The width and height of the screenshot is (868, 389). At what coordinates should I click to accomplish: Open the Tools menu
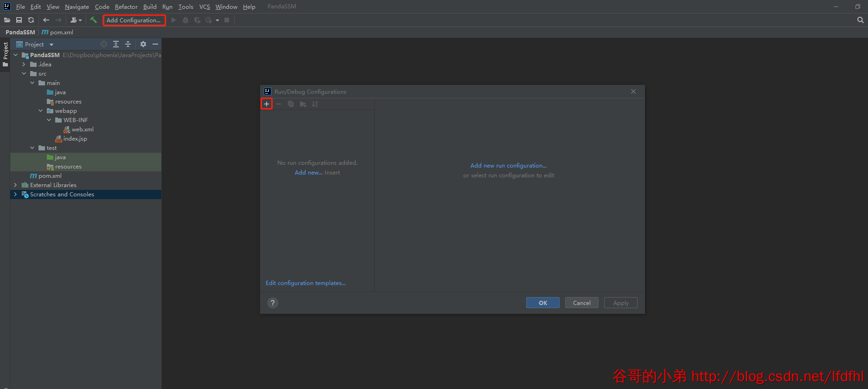click(x=186, y=6)
